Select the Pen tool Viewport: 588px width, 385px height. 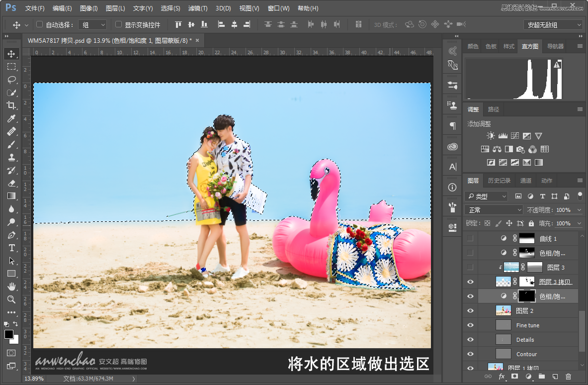tap(11, 235)
